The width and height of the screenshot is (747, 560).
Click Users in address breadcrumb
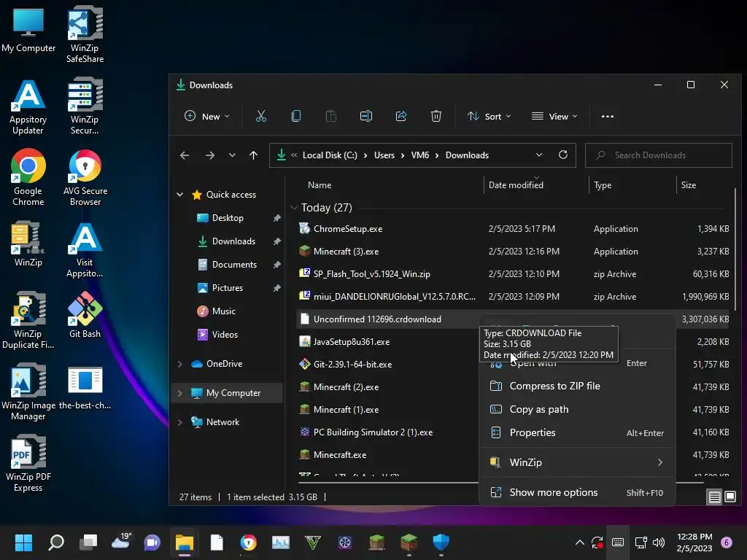click(384, 155)
